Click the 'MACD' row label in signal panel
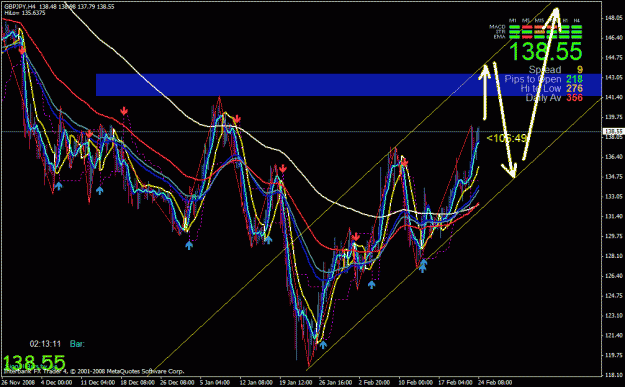This screenshot has height=387, width=625. 497,27
